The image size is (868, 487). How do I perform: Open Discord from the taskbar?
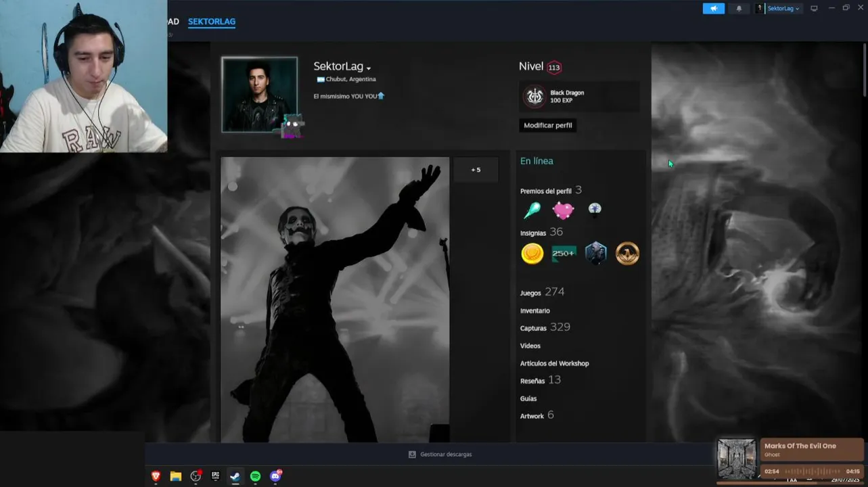point(275,476)
